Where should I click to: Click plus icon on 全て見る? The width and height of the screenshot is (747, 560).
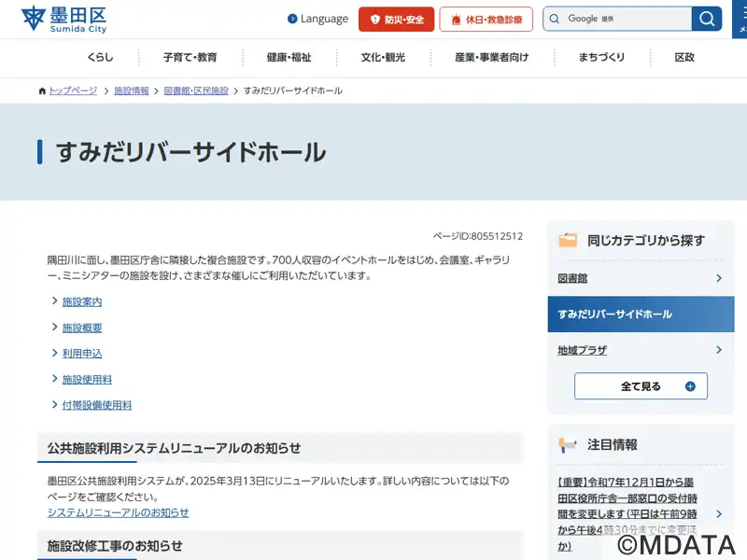(x=690, y=386)
